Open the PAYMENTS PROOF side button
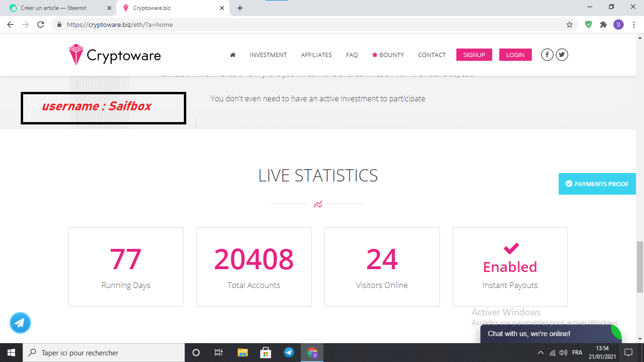Screen dimensions: 644x362 point(597,184)
